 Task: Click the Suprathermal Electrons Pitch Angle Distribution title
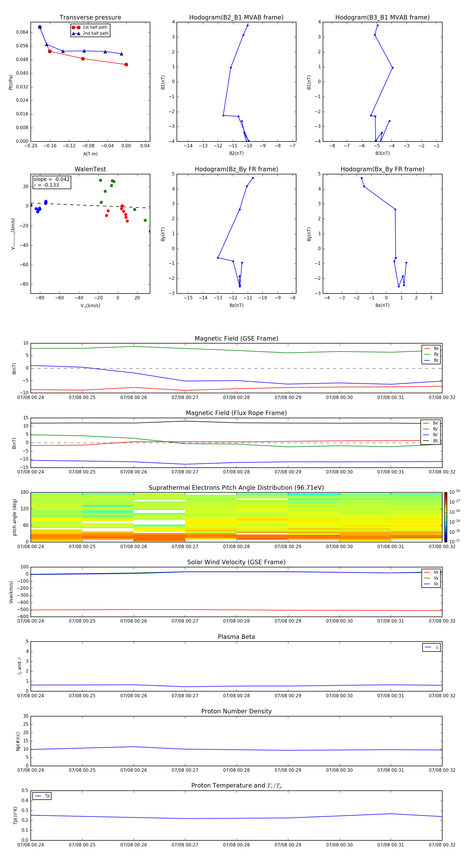(x=236, y=488)
